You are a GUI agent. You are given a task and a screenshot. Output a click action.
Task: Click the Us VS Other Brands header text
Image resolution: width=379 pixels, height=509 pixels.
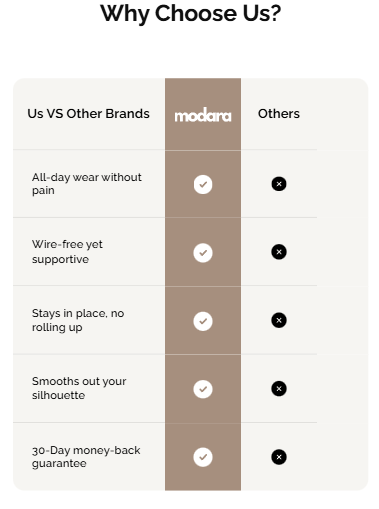pyautogui.click(x=88, y=114)
